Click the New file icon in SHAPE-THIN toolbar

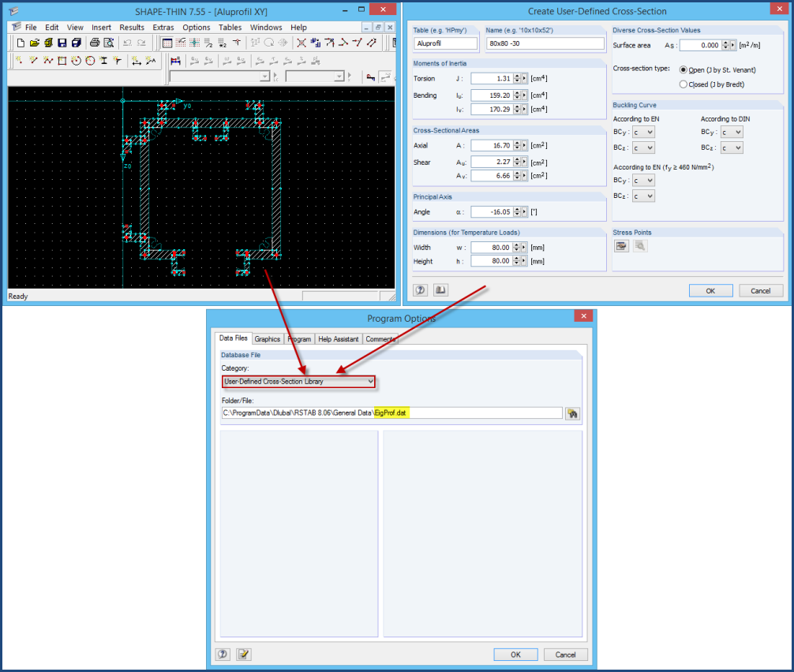click(21, 43)
